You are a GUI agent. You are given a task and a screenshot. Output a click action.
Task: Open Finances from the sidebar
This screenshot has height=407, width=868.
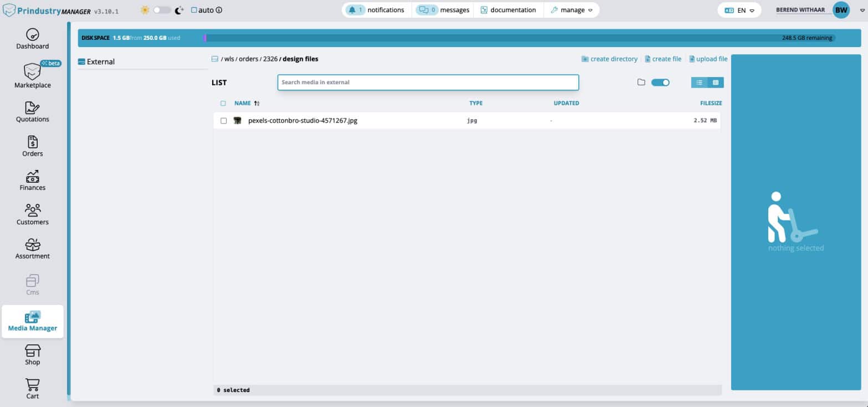pos(32,177)
